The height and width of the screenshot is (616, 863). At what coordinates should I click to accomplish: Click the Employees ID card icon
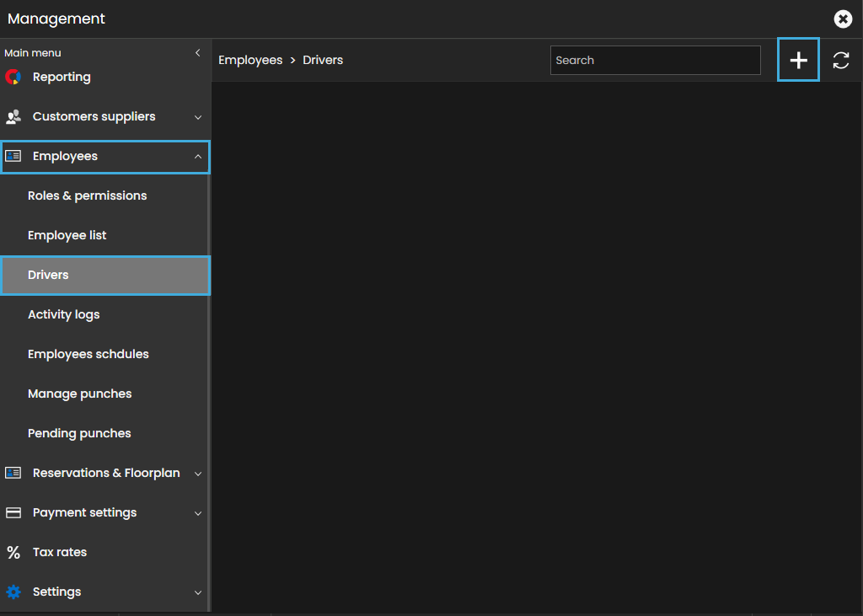(x=13, y=156)
